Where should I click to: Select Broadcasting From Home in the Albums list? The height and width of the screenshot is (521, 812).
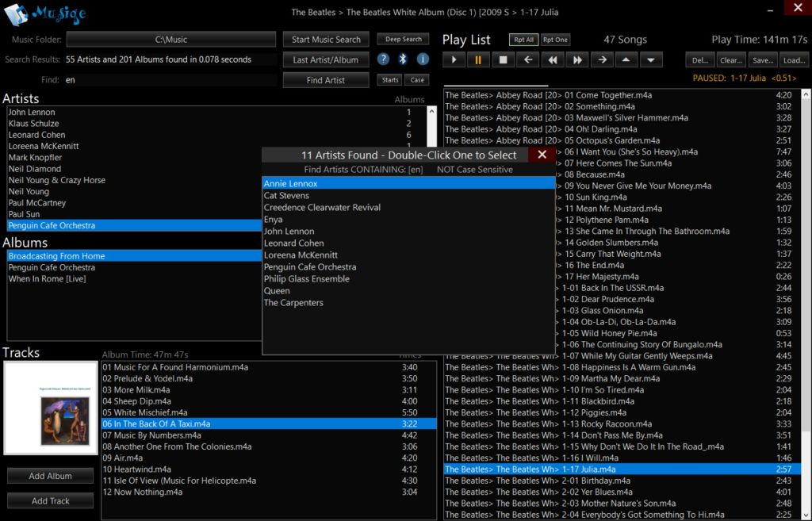pos(57,256)
